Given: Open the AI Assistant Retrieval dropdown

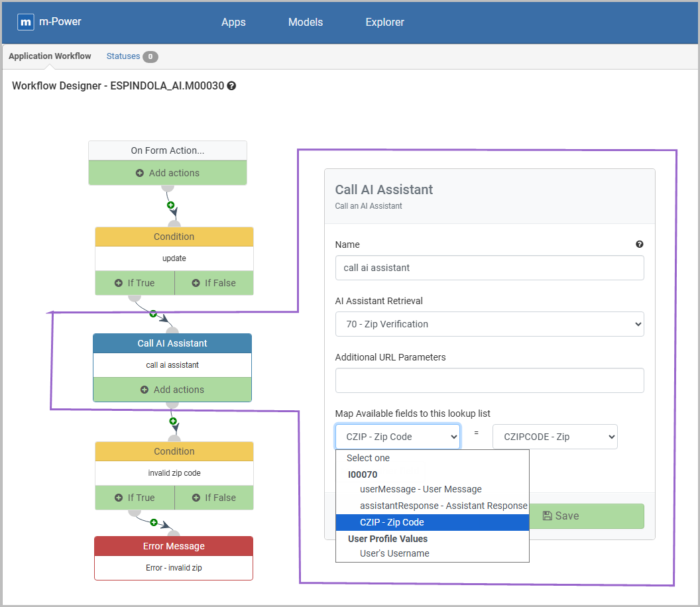Looking at the screenshot, I should click(489, 324).
